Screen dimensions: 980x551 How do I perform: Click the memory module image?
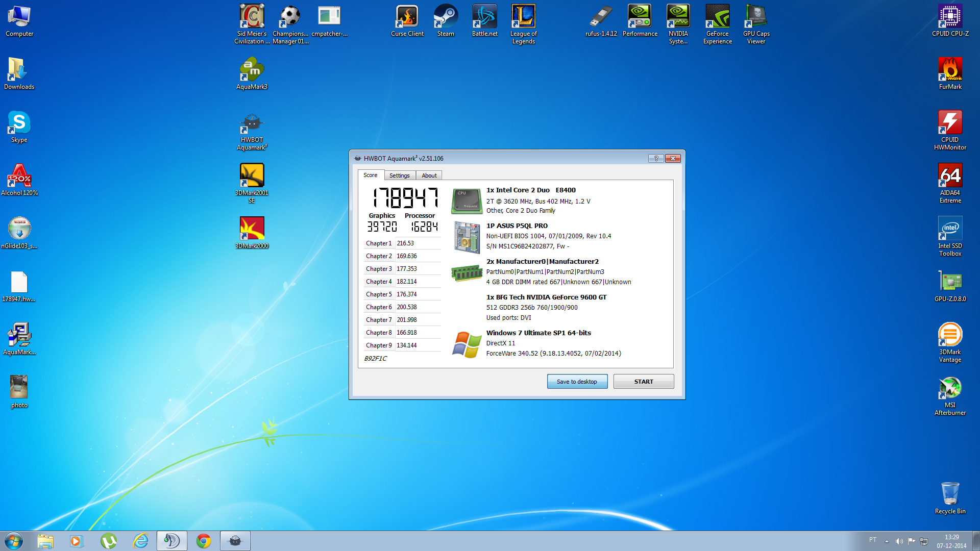coord(467,273)
